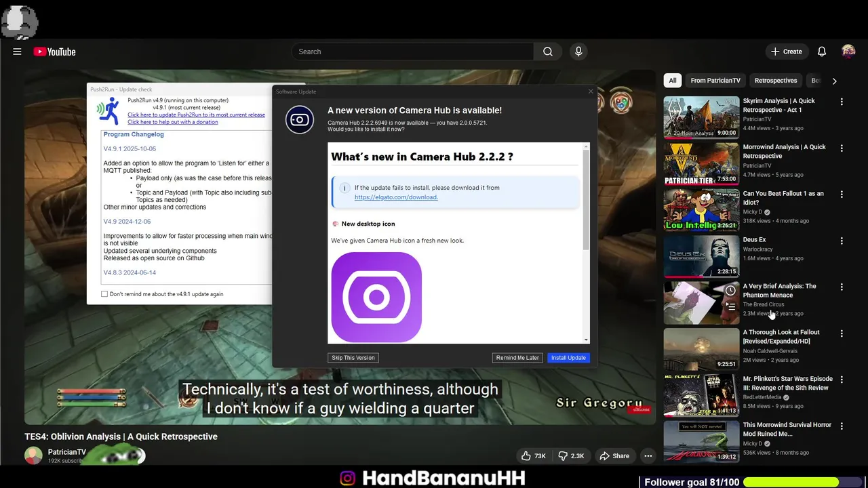Click the release notes scroll down arrow
This screenshot has height=488, width=868.
tap(587, 340)
